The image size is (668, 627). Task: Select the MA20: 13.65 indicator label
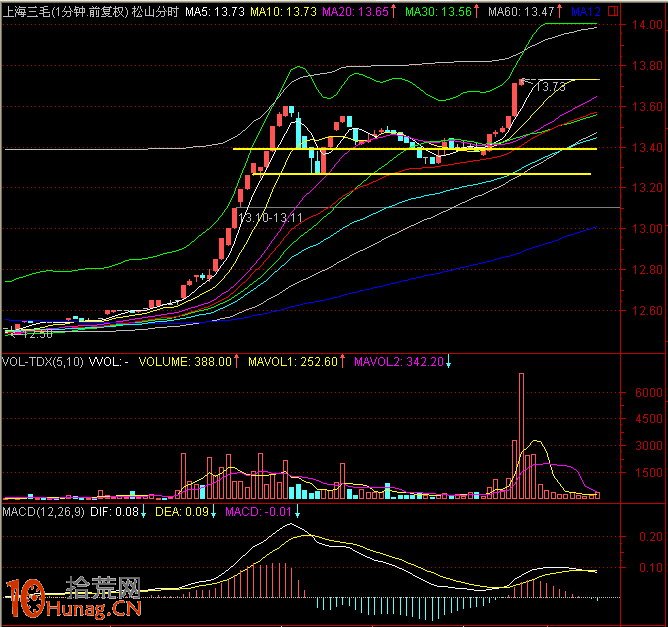tap(355, 12)
